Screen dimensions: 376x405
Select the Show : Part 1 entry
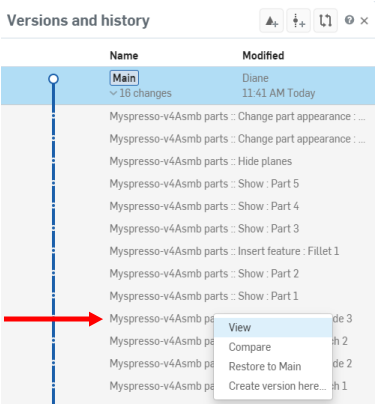pos(204,296)
